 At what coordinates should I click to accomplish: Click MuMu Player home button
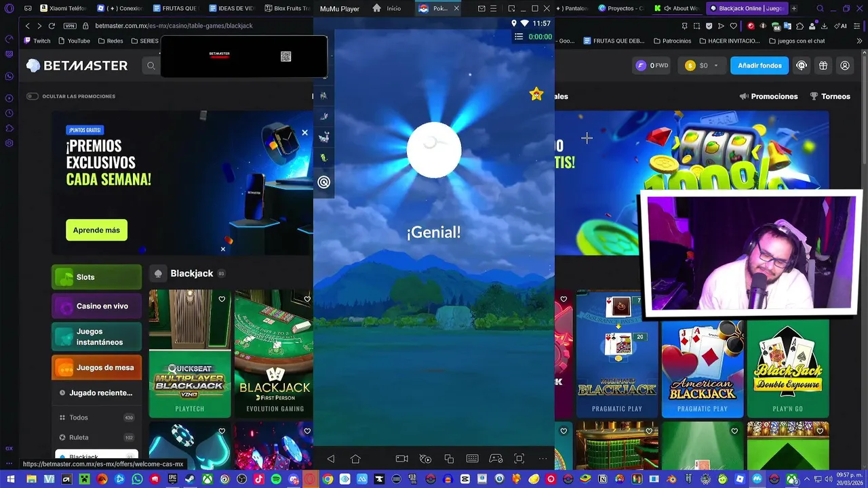tap(355, 459)
